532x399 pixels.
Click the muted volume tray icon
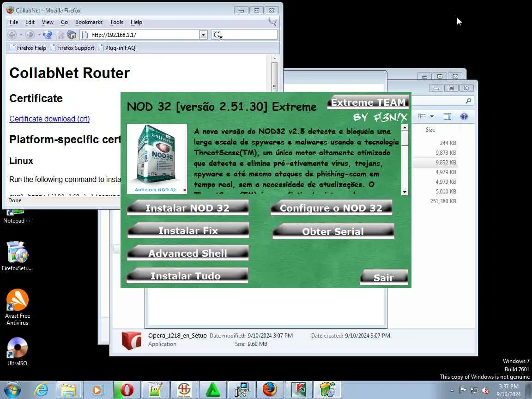coord(485,391)
